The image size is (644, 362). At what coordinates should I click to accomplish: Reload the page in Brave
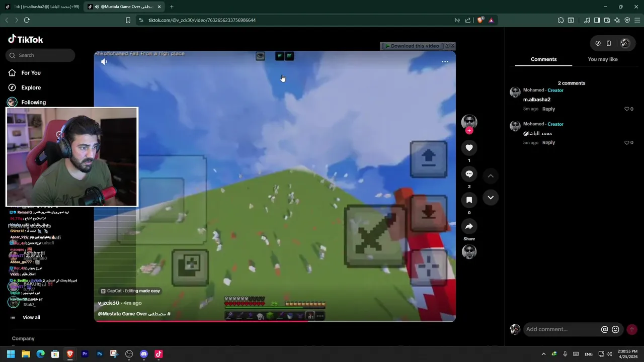pos(27,20)
